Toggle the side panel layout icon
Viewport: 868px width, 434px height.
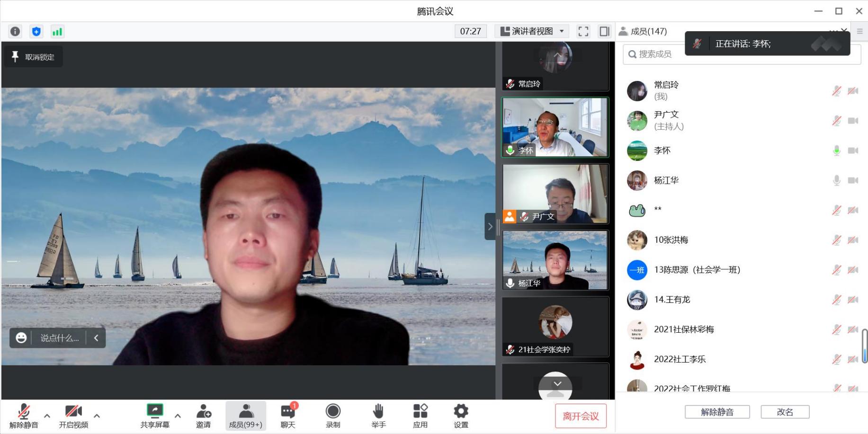604,32
